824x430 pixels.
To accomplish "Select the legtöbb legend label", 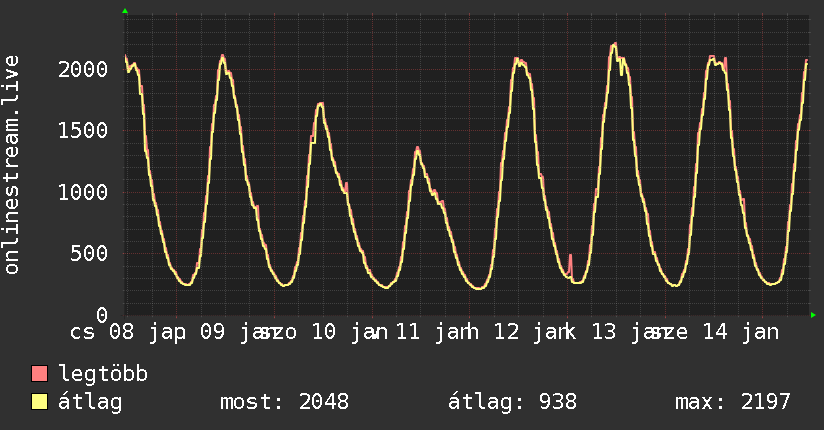I will [103, 373].
